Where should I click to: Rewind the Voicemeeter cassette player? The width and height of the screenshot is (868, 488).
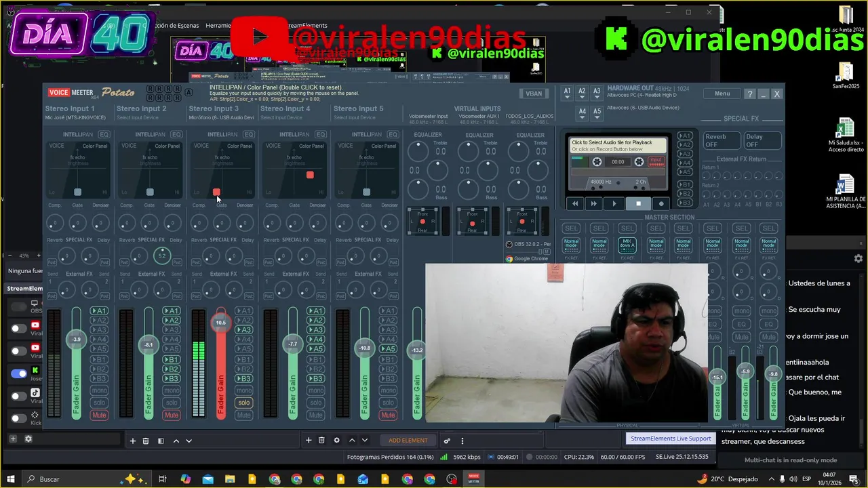click(575, 203)
